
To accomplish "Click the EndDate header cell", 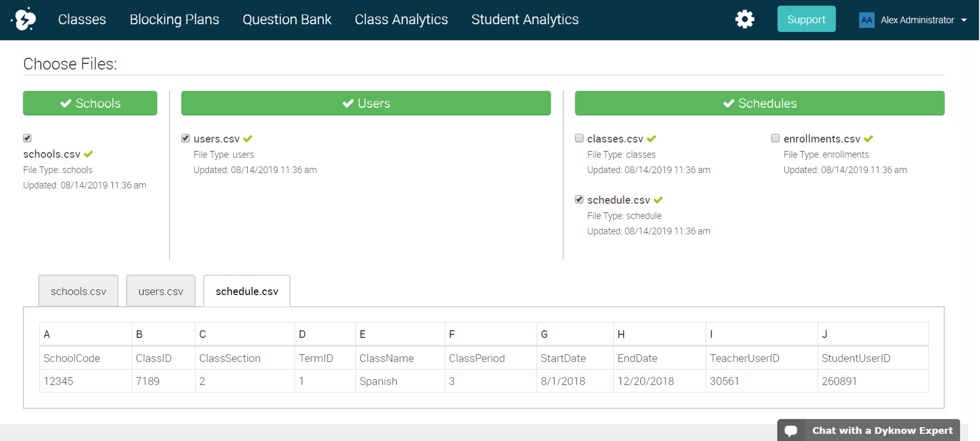I will (660, 358).
